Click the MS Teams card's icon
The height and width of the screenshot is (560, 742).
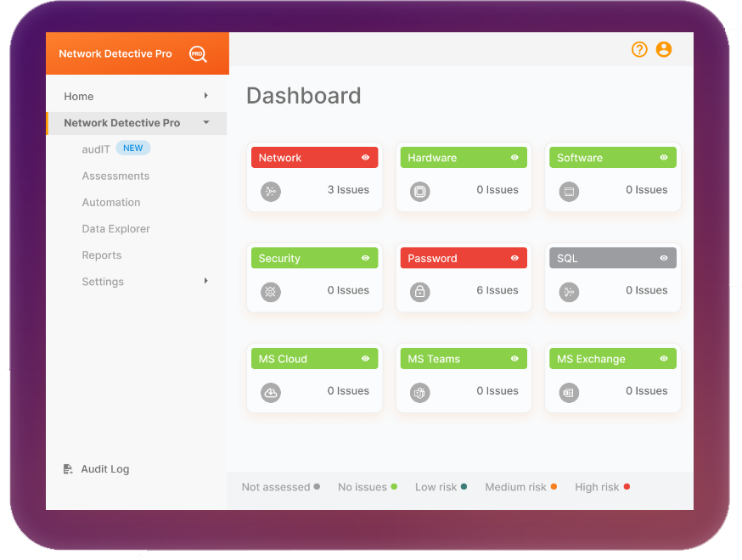tap(419, 393)
